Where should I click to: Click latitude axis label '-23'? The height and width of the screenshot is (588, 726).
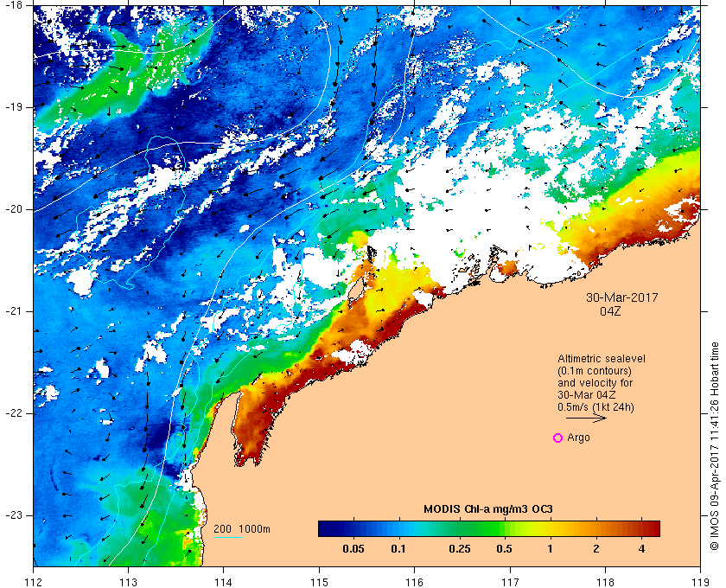pyautogui.click(x=14, y=514)
